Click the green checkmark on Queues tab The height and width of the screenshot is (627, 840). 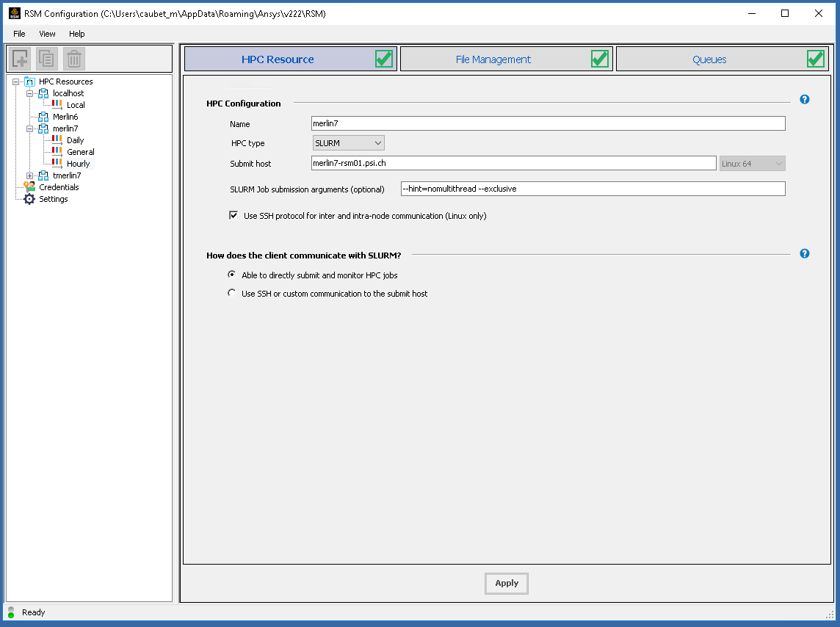pos(815,59)
